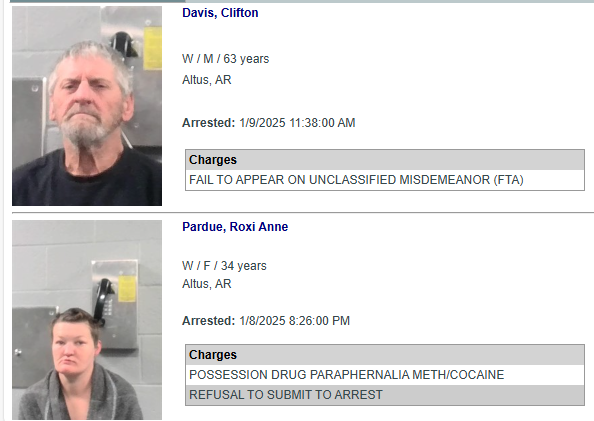Click Altus, AR under Davis, Clifton
This screenshot has height=421, width=594.
pyautogui.click(x=206, y=80)
